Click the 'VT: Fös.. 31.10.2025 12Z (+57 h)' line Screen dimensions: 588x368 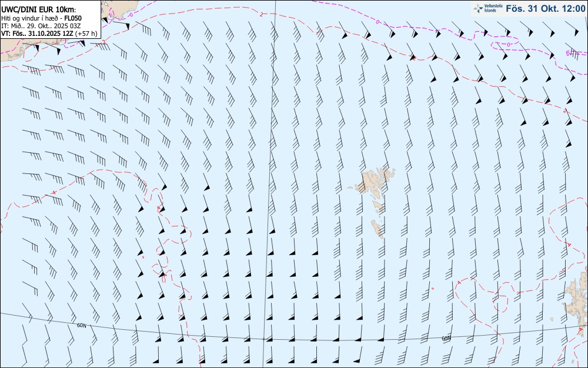[x=49, y=34]
